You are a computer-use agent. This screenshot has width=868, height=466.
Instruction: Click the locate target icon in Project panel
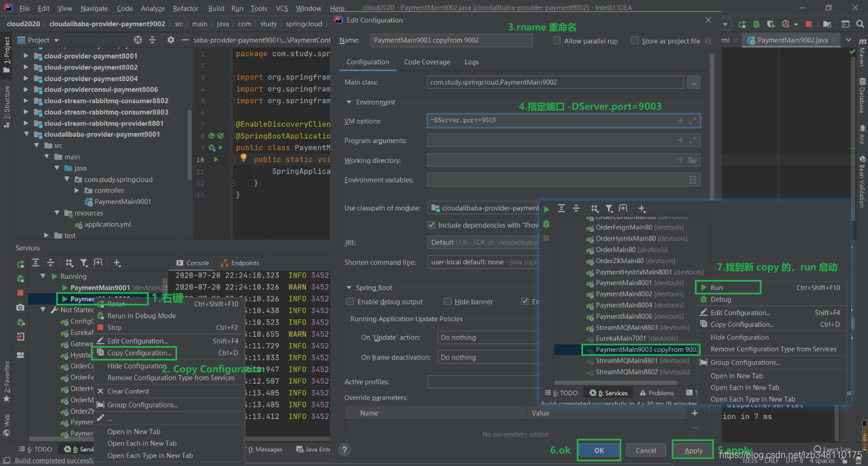138,40
